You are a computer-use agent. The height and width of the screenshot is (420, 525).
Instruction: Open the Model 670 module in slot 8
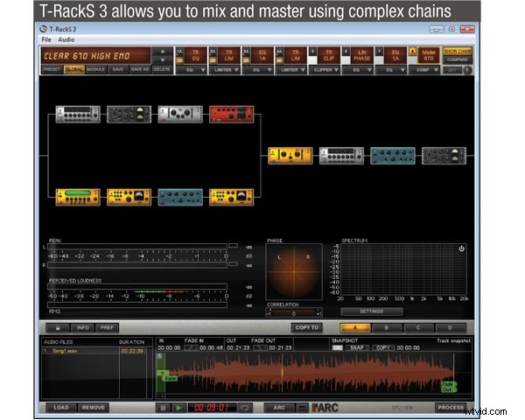pos(429,56)
